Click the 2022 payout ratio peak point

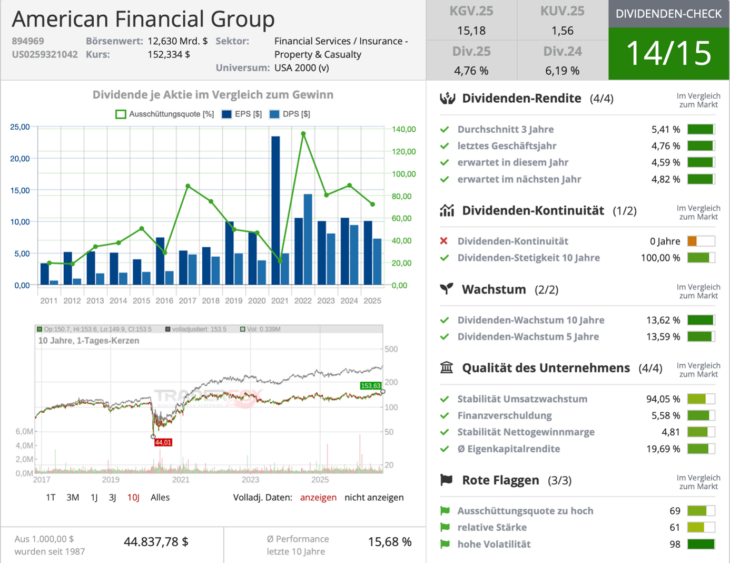click(303, 134)
